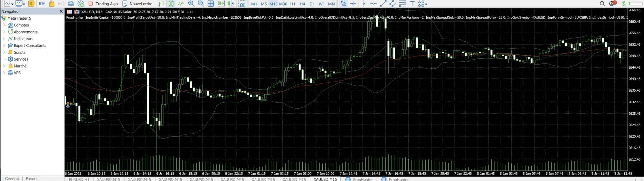Select the text label tool
This screenshot has width=644, height=181.
click(412, 4)
